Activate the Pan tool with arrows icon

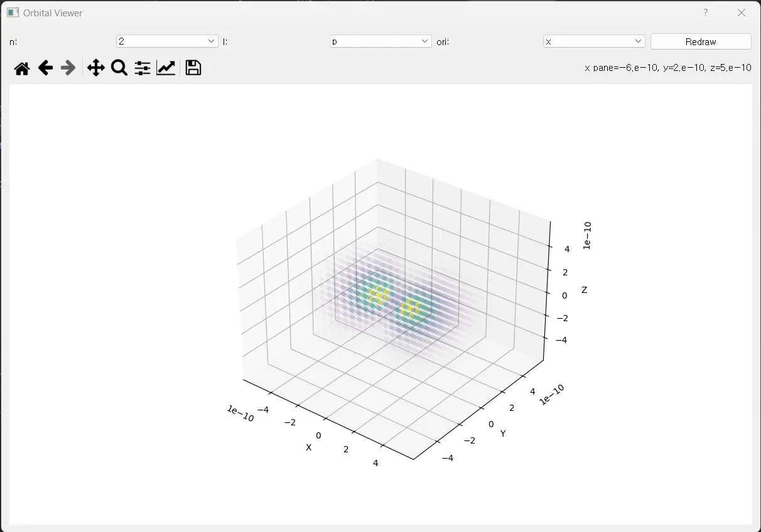pos(95,68)
